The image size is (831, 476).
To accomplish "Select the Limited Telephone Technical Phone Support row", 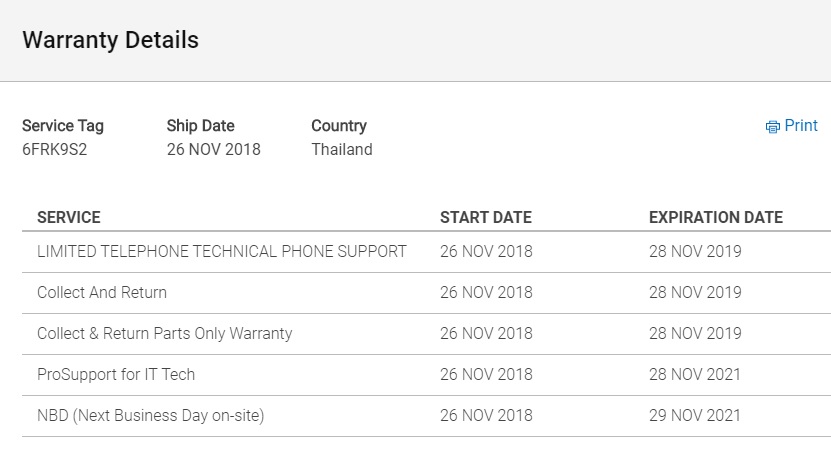I will (426, 252).
